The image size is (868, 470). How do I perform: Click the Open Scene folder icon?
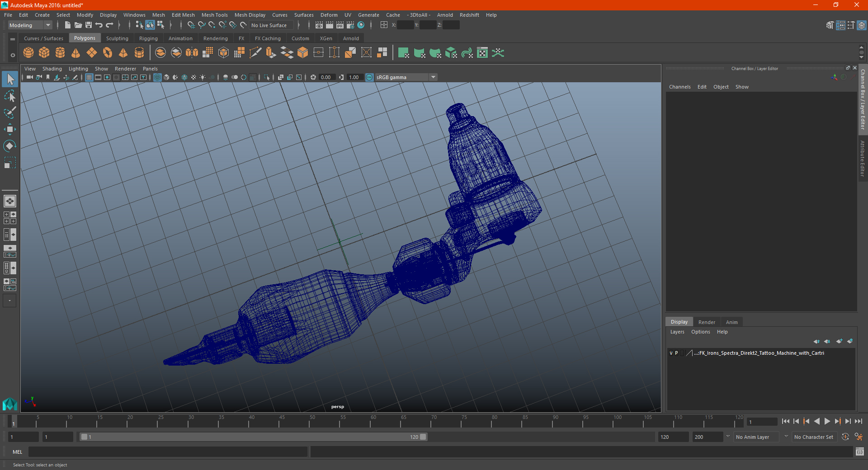tap(78, 25)
